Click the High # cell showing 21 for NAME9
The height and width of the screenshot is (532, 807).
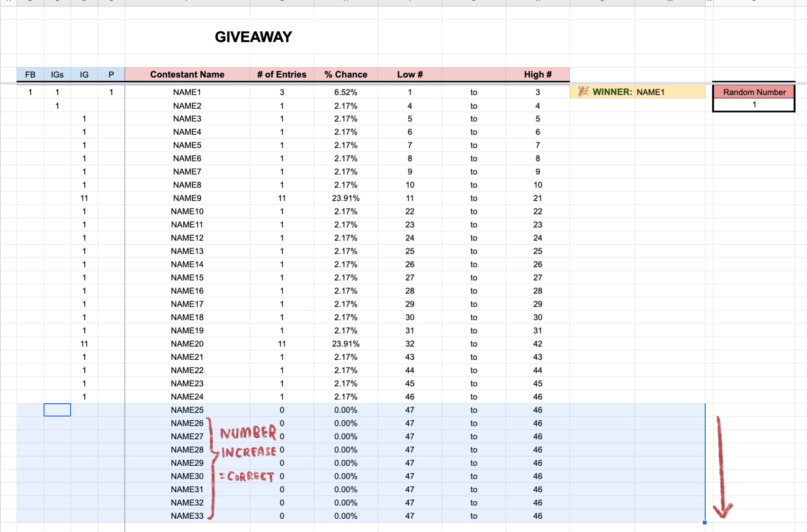point(538,198)
